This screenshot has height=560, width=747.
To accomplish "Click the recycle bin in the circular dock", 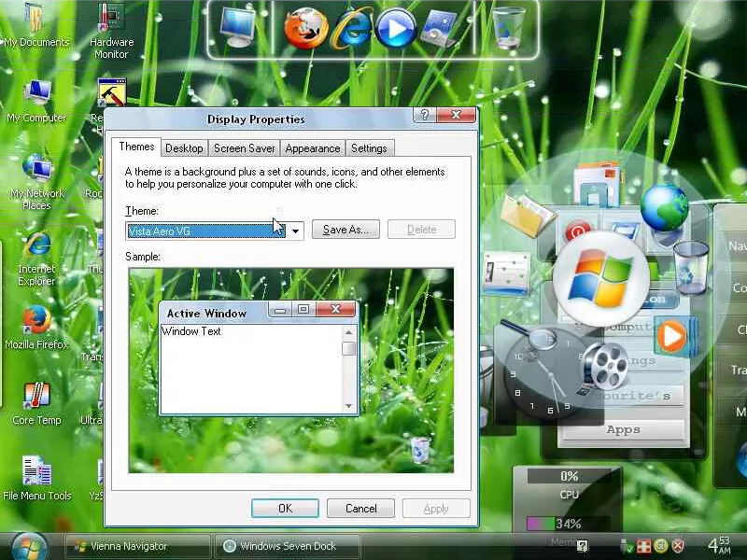I will pos(690,267).
